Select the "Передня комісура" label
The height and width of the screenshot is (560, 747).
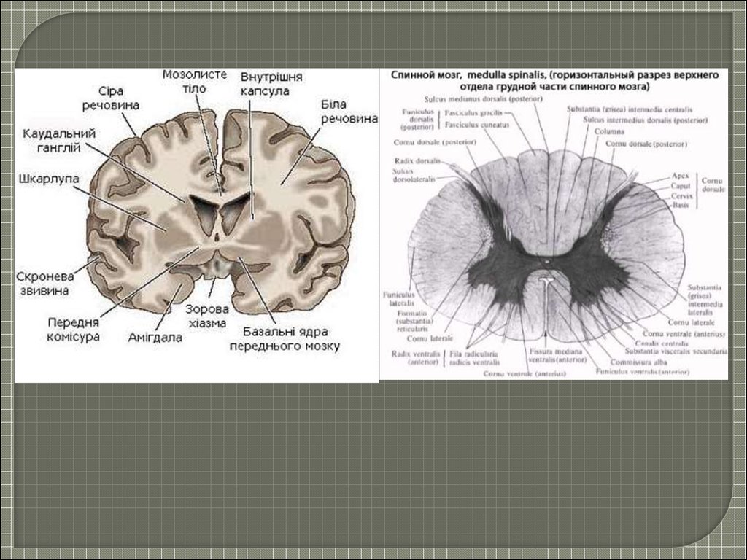(74, 329)
